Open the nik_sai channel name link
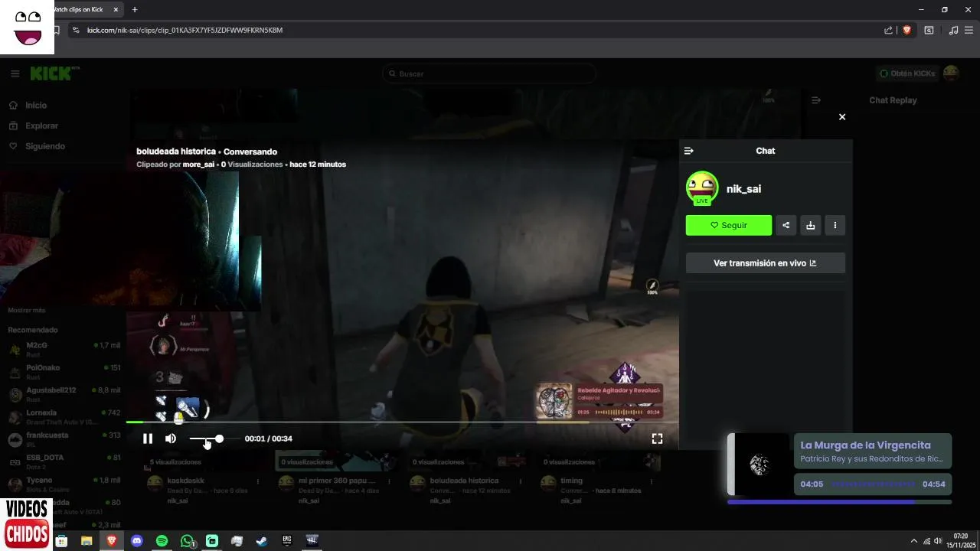 click(x=743, y=189)
